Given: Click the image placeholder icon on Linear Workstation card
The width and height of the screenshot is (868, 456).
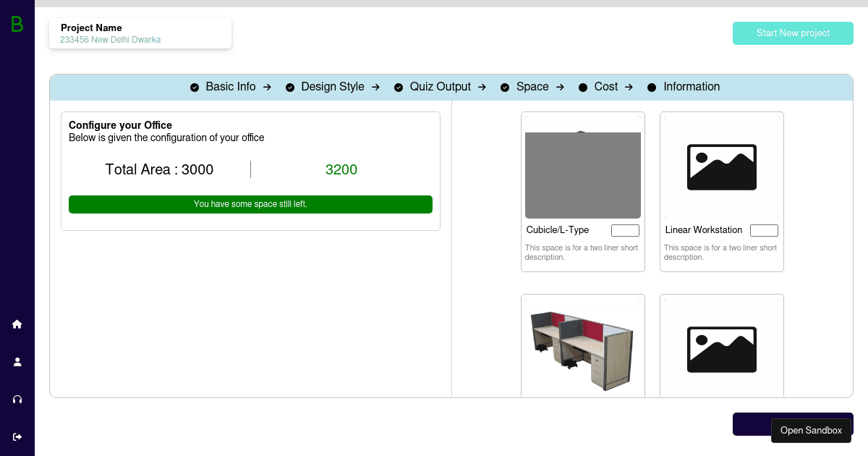Looking at the screenshot, I should click(721, 167).
